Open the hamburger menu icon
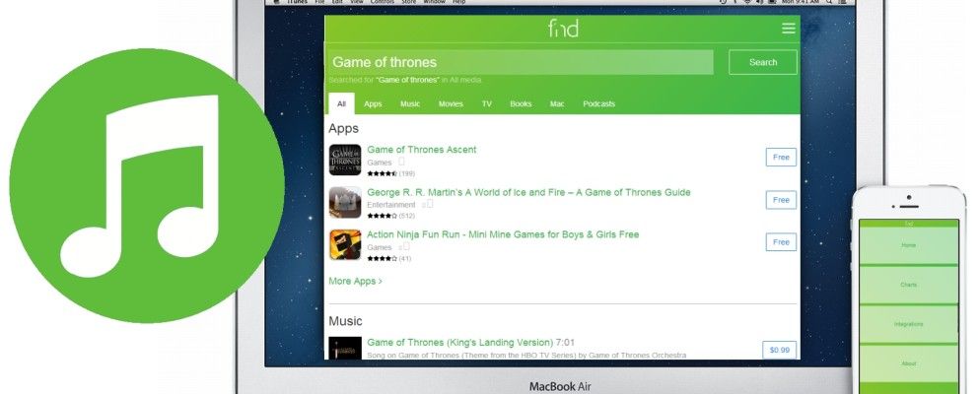The width and height of the screenshot is (980, 394). click(x=788, y=29)
